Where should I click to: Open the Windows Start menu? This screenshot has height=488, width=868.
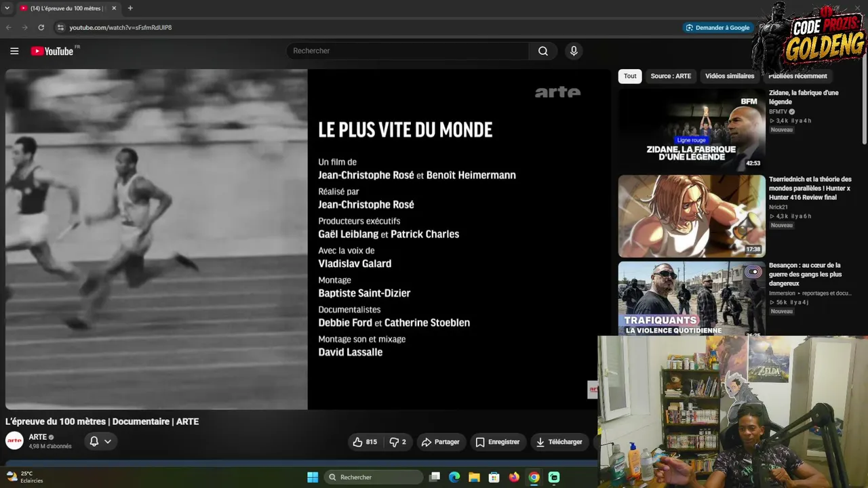click(313, 477)
